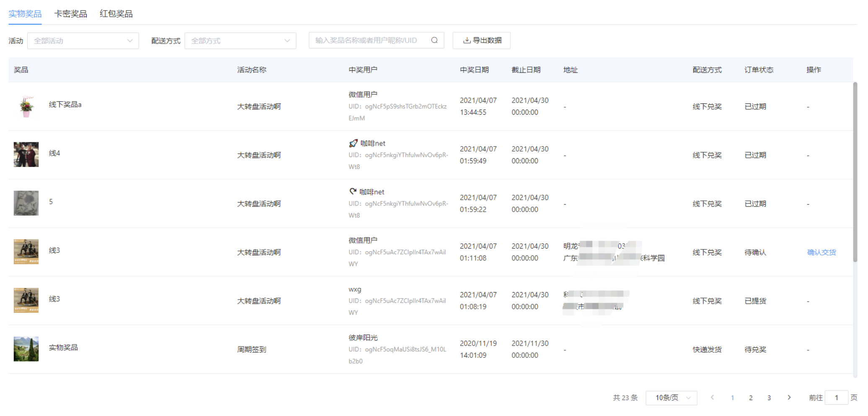Image resolution: width=868 pixels, height=416 pixels.
Task: Open the 10 per page selector
Action: click(671, 398)
